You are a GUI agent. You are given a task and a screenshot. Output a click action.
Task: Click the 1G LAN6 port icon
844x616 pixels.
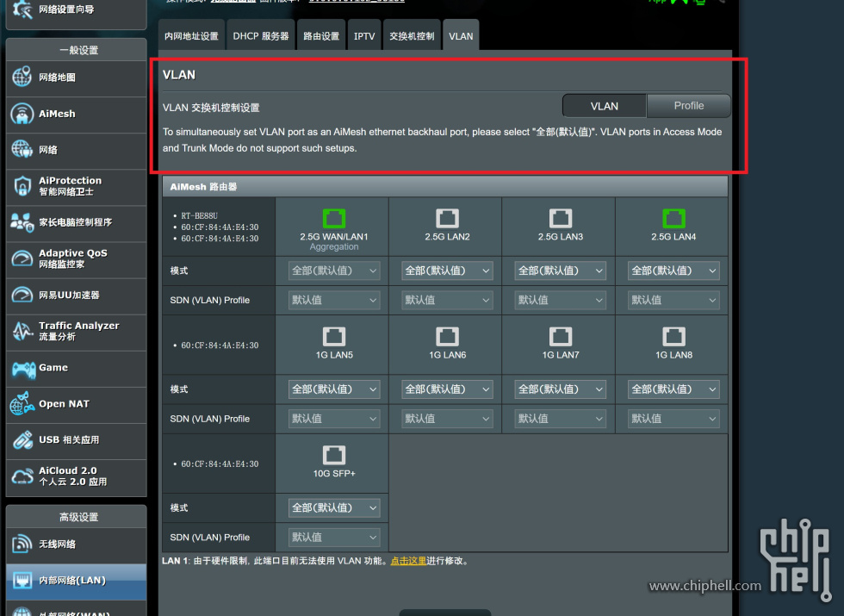point(447,337)
